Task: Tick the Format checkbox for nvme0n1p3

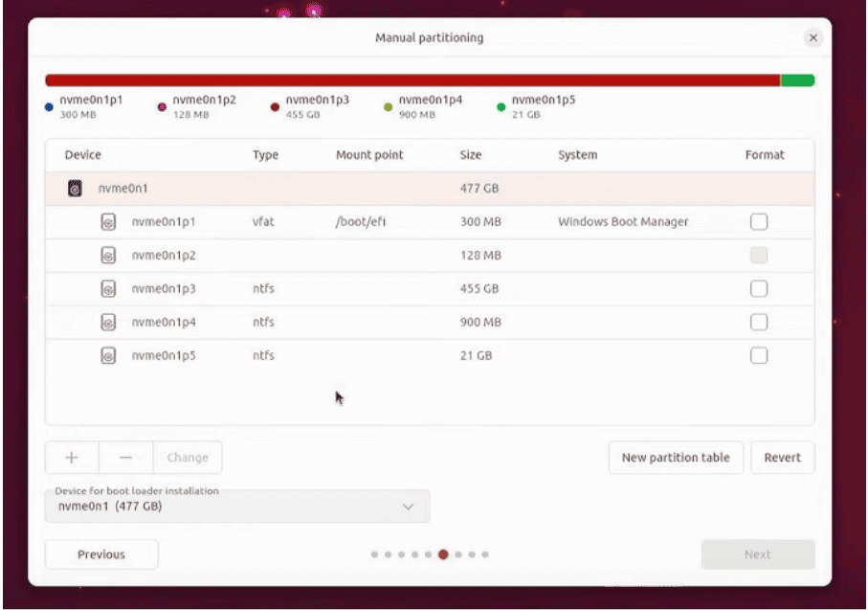Action: point(758,289)
